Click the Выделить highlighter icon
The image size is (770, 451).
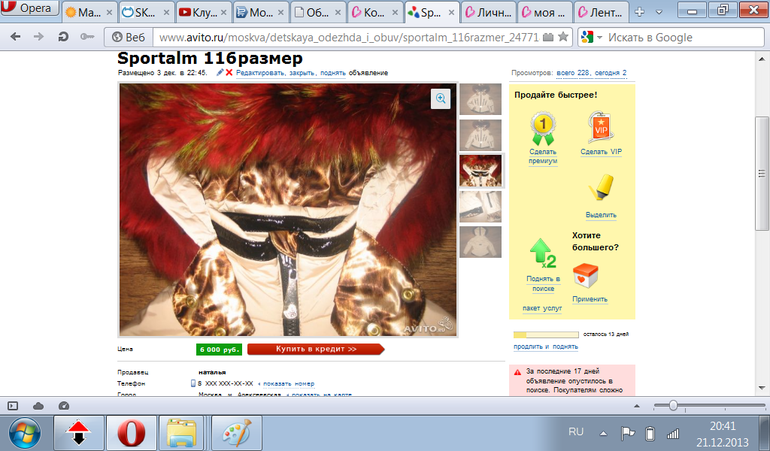point(601,188)
